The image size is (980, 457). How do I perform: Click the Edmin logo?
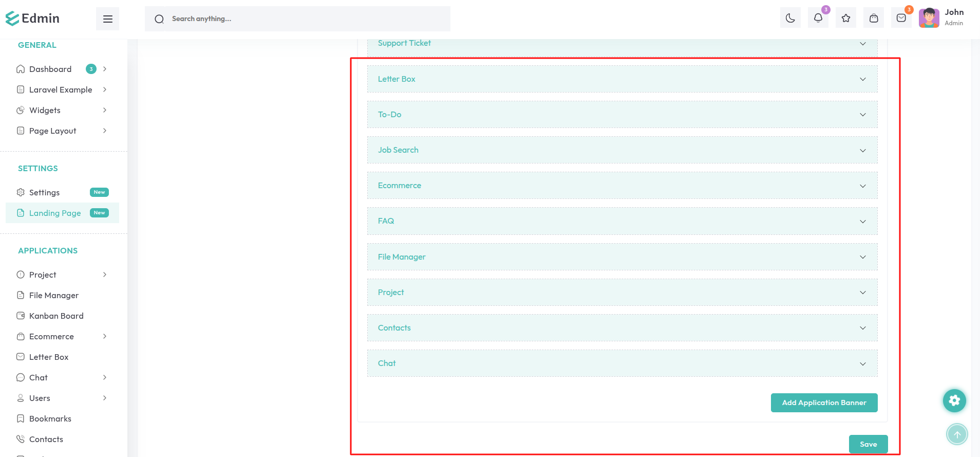point(33,19)
